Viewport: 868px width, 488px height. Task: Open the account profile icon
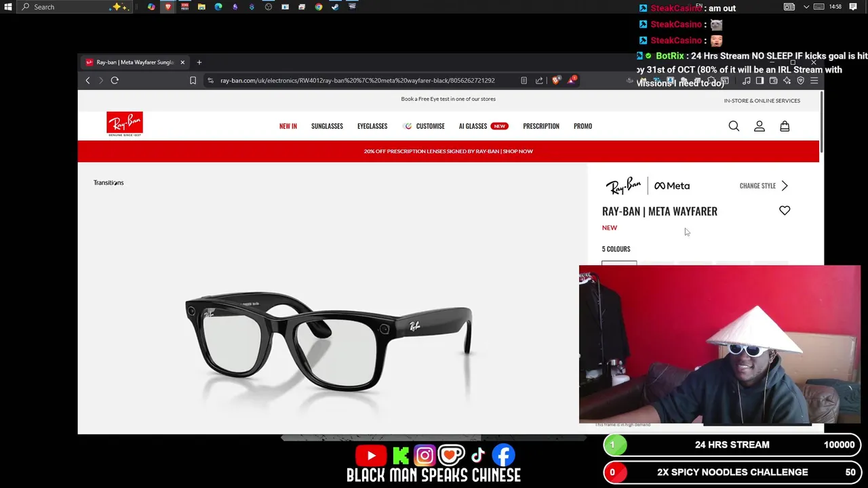click(759, 126)
